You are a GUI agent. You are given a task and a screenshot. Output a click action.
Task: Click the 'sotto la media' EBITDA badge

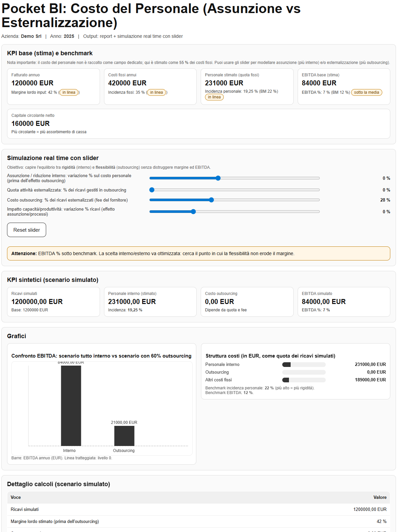click(x=367, y=92)
